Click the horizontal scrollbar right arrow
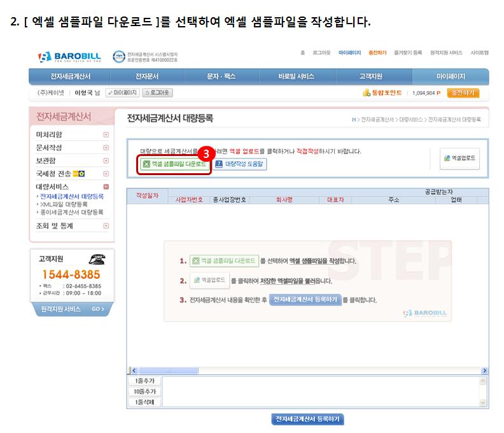Image resolution: width=504 pixels, height=433 pixels. [x=484, y=371]
